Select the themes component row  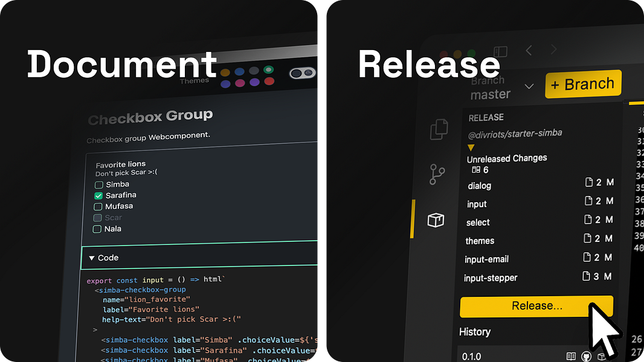[x=538, y=240]
